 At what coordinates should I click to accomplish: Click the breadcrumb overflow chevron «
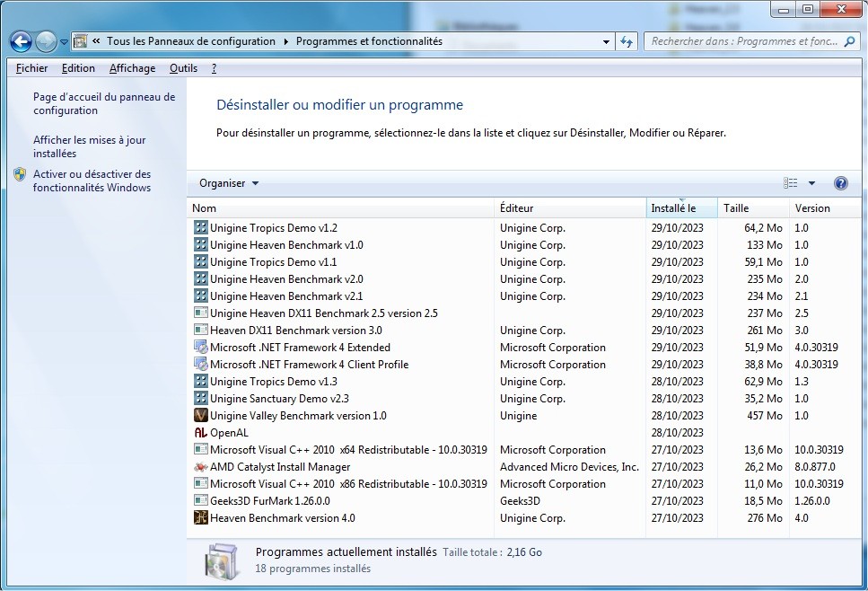click(96, 41)
